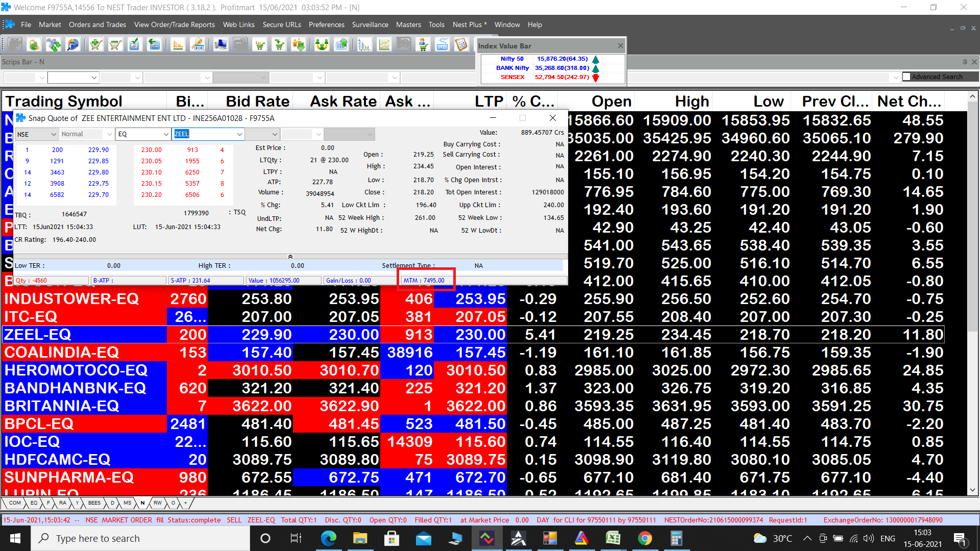Open Orders and Trades menu

coord(97,24)
